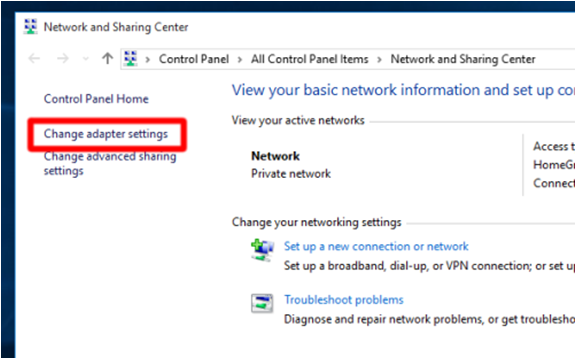
Task: Expand chevron after Control Panel breadcrumb
Action: pyautogui.click(x=240, y=59)
